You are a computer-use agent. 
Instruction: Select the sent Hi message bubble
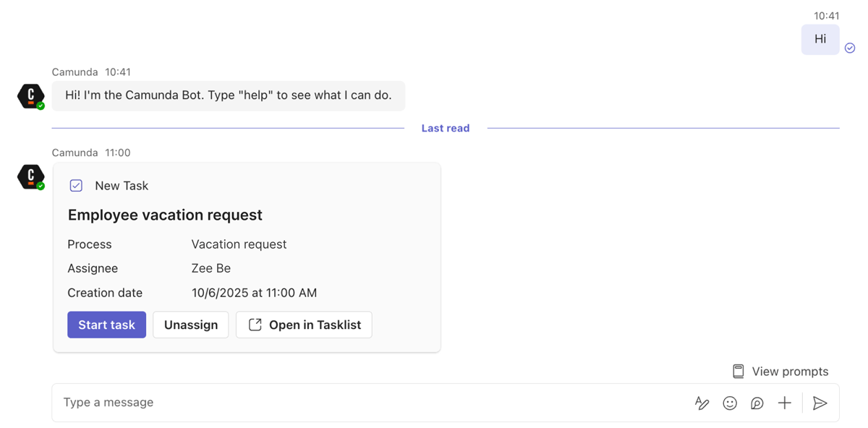click(x=820, y=39)
